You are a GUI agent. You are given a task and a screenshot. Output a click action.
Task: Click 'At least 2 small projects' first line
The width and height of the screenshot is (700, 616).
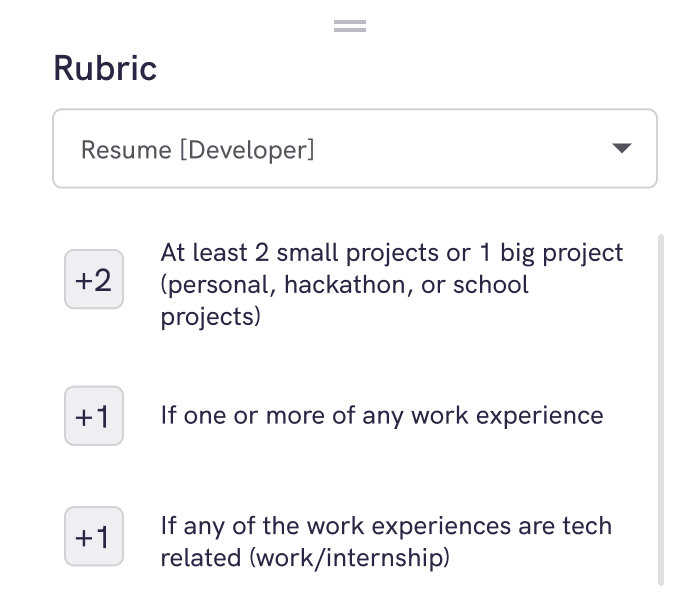point(391,252)
